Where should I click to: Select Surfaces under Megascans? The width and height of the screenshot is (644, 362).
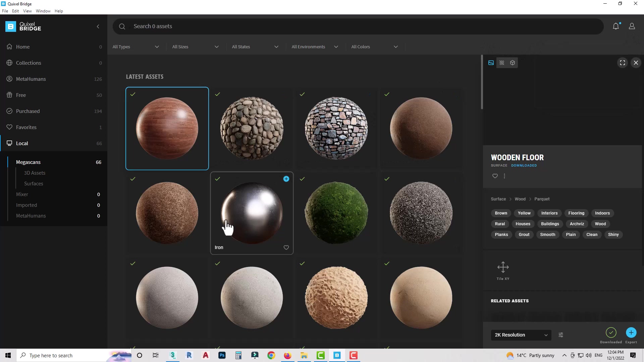click(x=34, y=184)
